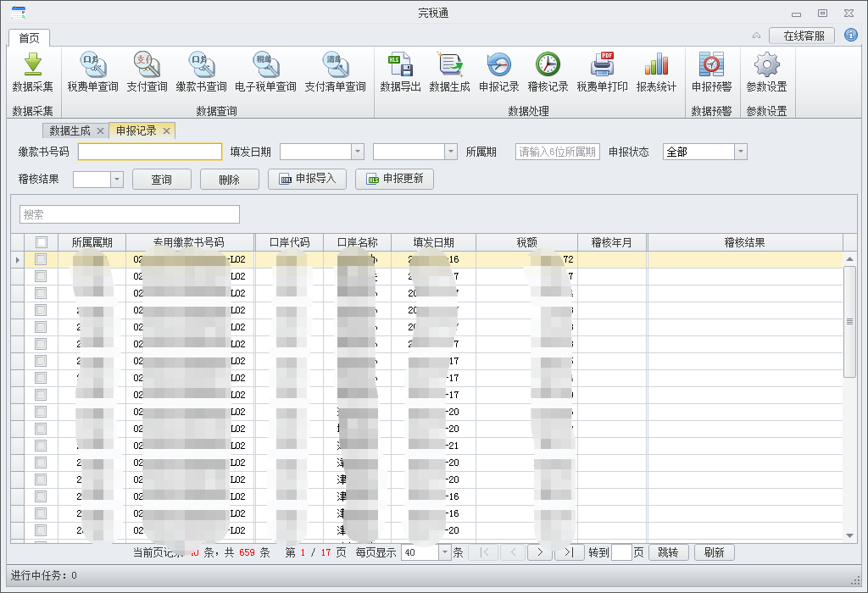Tick the checkbox in the highlighted first row
The height and width of the screenshot is (593, 868).
click(41, 259)
